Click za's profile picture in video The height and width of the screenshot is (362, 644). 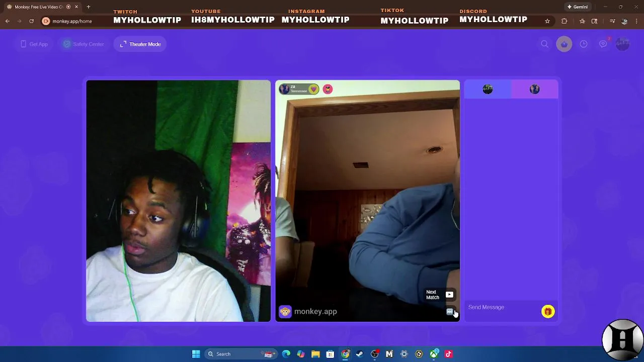pyautogui.click(x=284, y=89)
